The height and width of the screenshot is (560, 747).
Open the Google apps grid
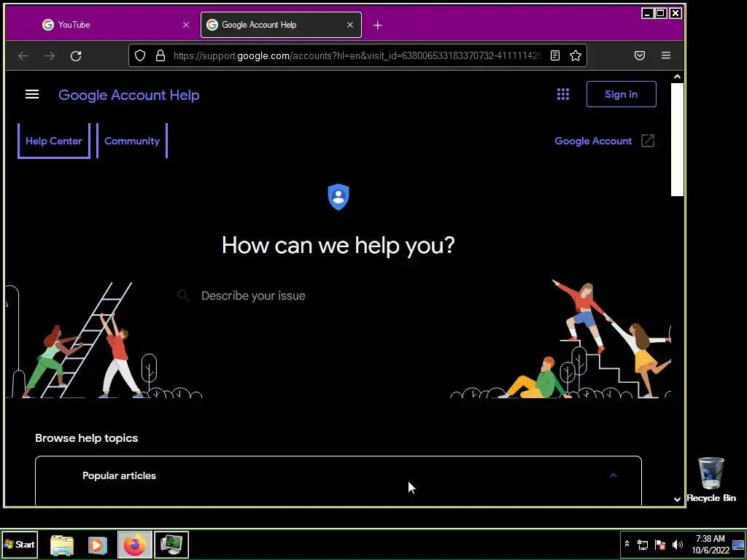(563, 94)
